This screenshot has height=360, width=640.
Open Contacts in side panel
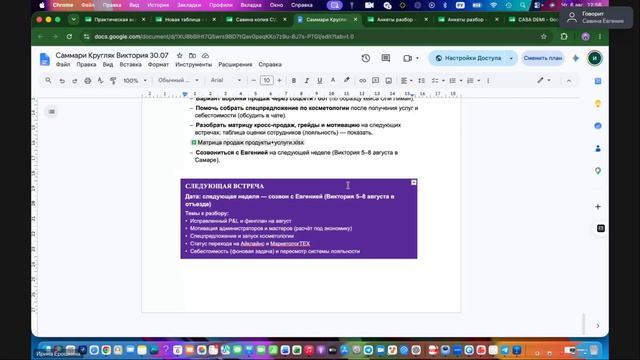pyautogui.click(x=598, y=148)
